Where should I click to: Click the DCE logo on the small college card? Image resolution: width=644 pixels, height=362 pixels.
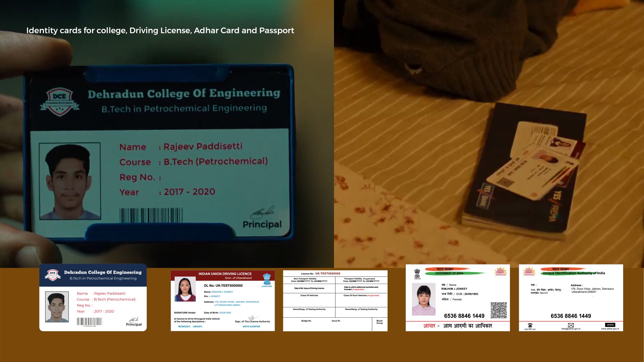point(52,275)
